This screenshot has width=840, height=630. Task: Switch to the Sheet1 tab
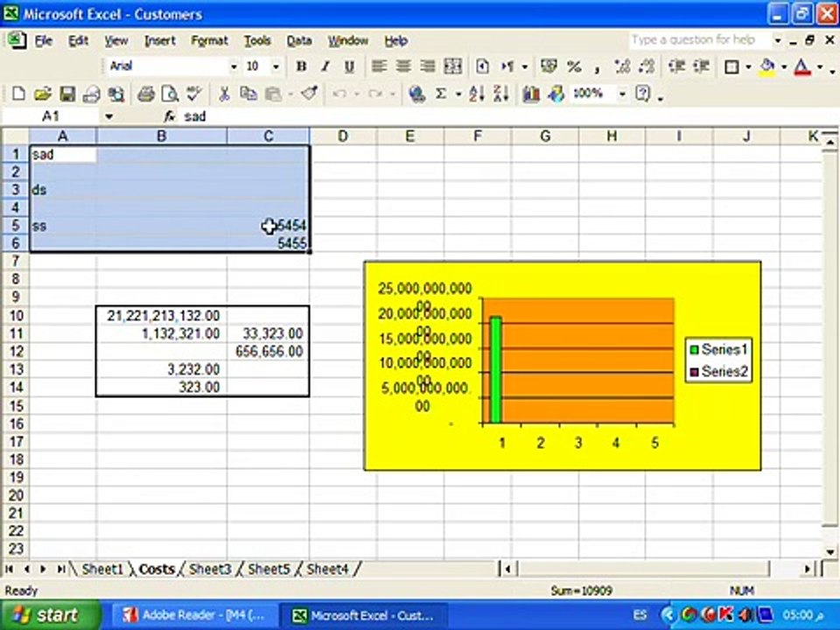102,569
